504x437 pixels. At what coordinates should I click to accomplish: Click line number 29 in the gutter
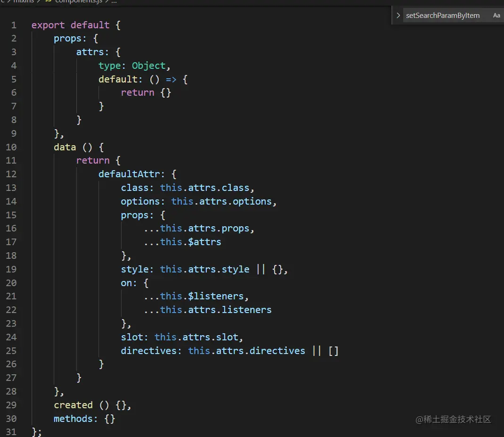click(11, 405)
